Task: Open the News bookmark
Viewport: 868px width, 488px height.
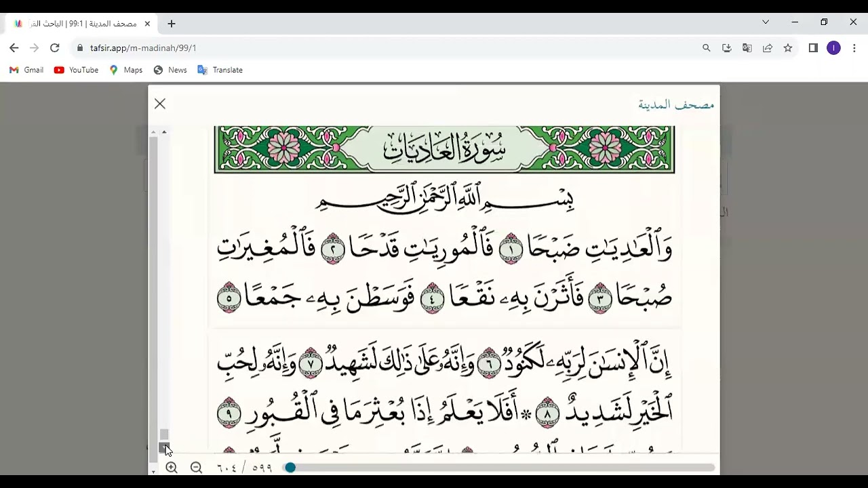Action: coord(170,70)
